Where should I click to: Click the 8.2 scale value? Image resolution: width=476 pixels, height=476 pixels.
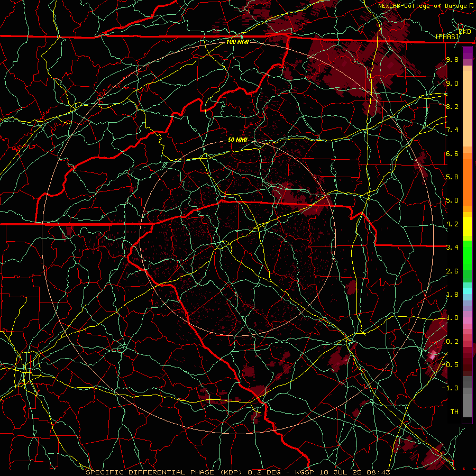pos(452,106)
